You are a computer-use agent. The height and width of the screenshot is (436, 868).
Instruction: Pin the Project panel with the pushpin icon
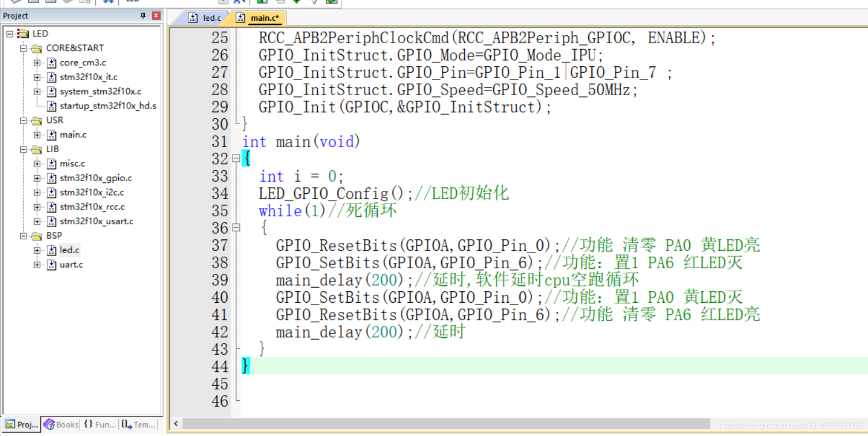[143, 16]
